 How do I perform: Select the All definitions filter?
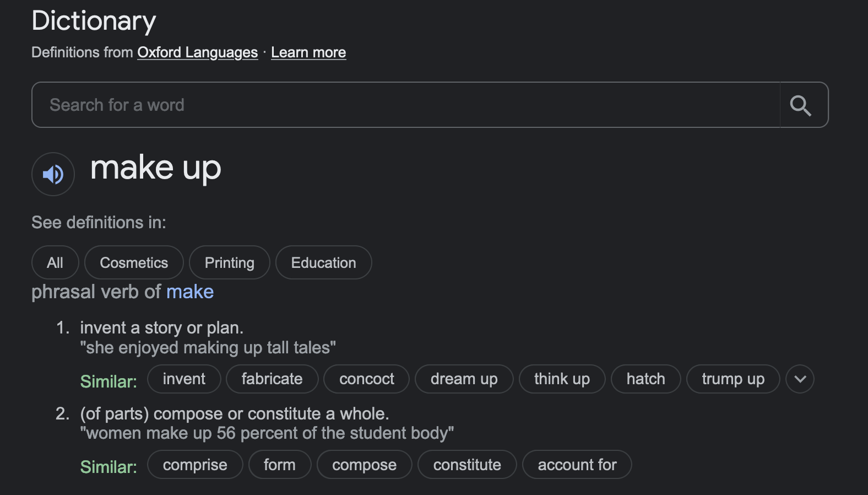[x=55, y=262]
